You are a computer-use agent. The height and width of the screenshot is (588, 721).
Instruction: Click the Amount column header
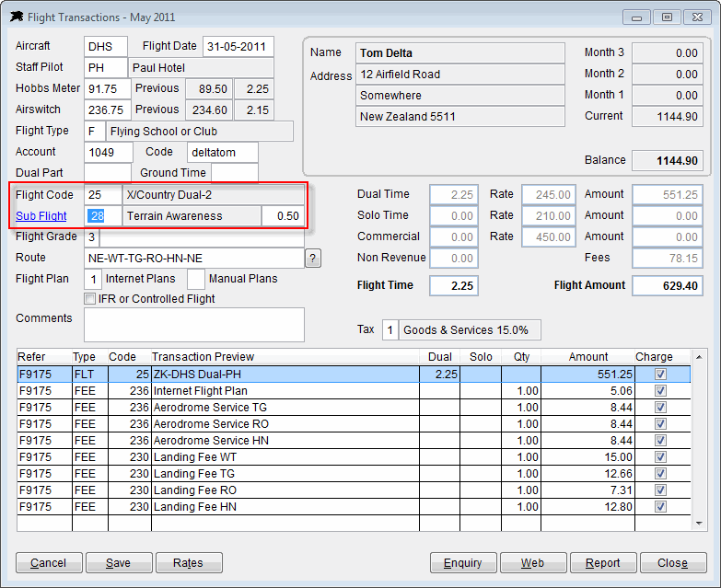pos(588,357)
